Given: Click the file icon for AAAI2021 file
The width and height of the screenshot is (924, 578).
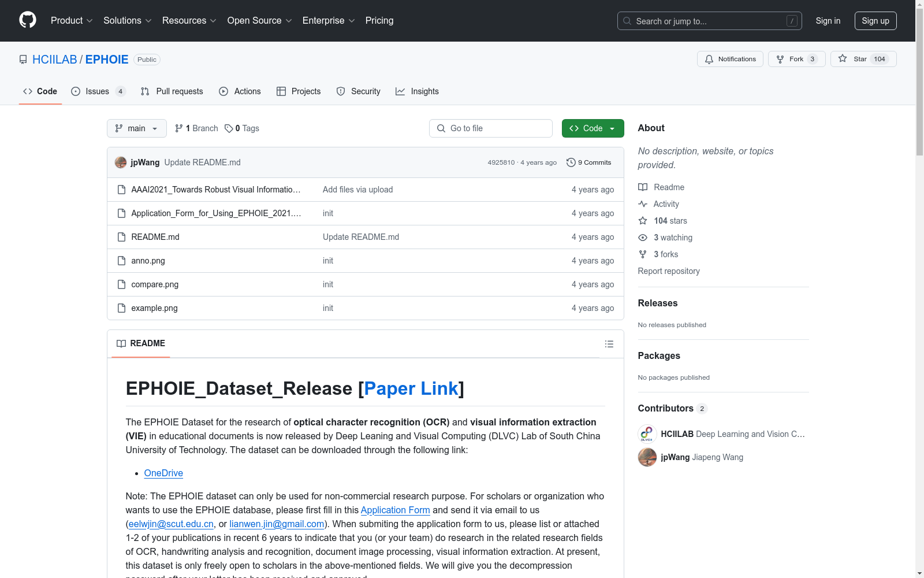Looking at the screenshot, I should pos(121,190).
